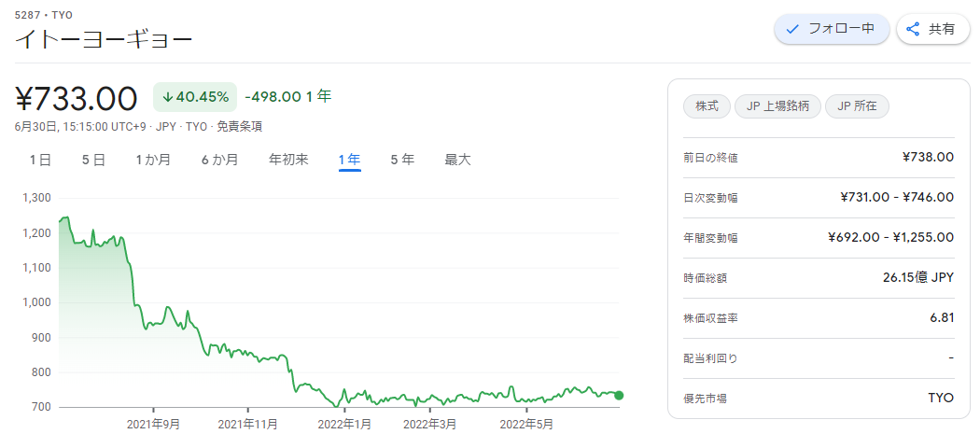Click the JP 上場銘柄 tag chip
The image size is (980, 434).
point(777,106)
